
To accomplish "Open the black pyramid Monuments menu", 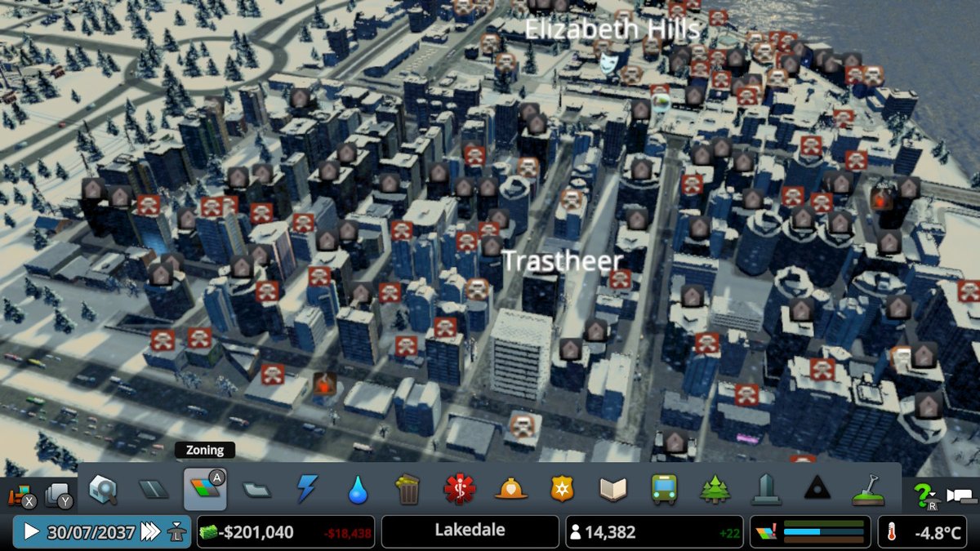I will tap(816, 489).
